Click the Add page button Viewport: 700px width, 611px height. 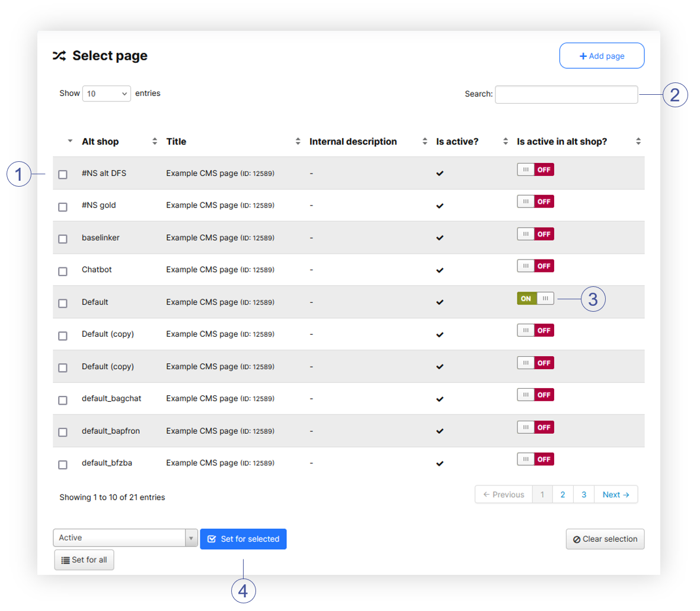pyautogui.click(x=602, y=56)
